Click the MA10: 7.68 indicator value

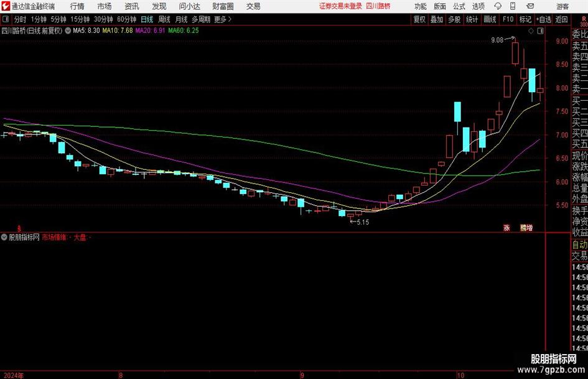(x=118, y=30)
